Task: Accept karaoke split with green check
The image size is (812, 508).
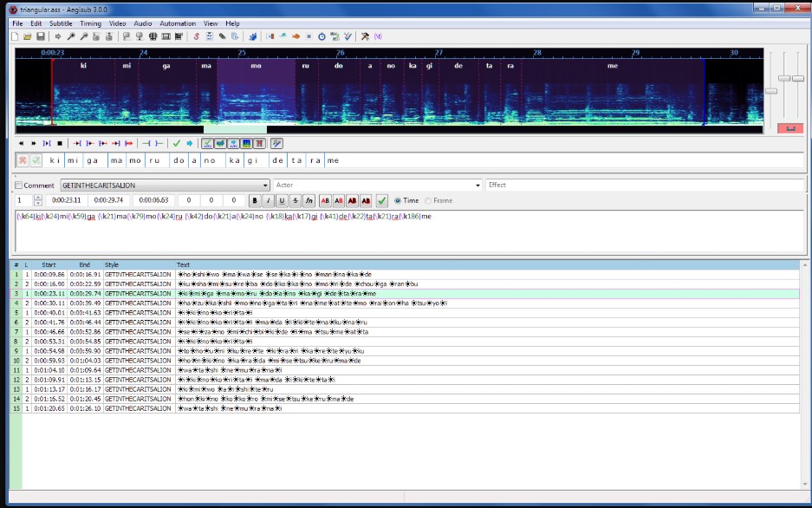Action: click(x=36, y=160)
